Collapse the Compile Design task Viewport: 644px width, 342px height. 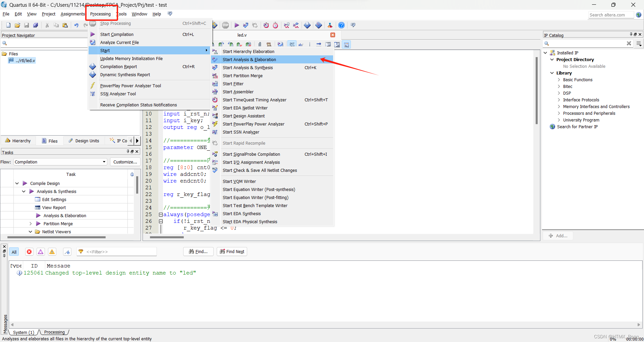(17, 183)
